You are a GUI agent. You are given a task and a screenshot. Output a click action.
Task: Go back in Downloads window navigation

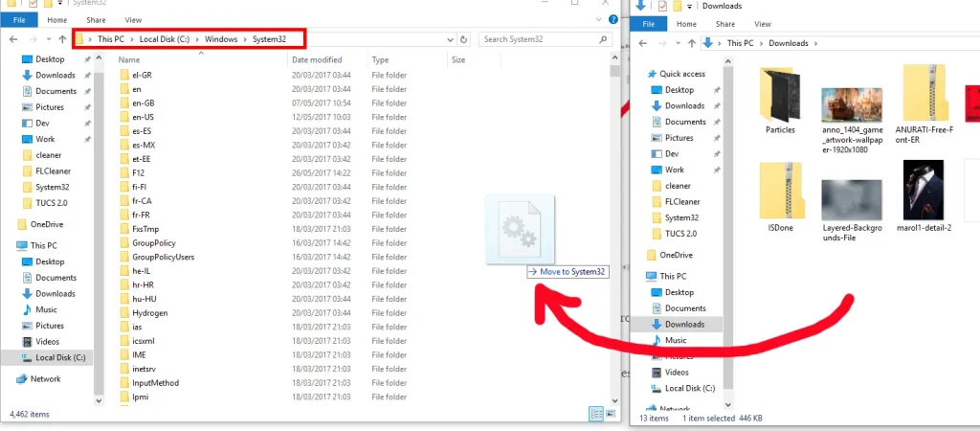point(642,43)
